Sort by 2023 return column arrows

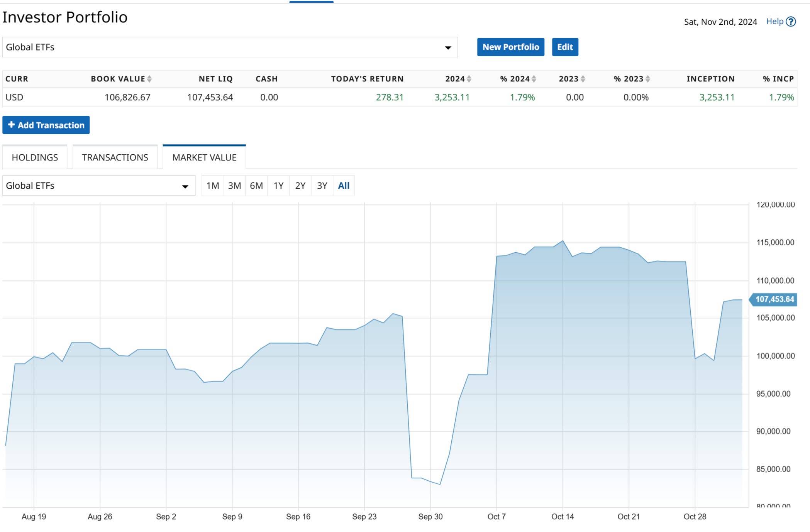point(583,79)
